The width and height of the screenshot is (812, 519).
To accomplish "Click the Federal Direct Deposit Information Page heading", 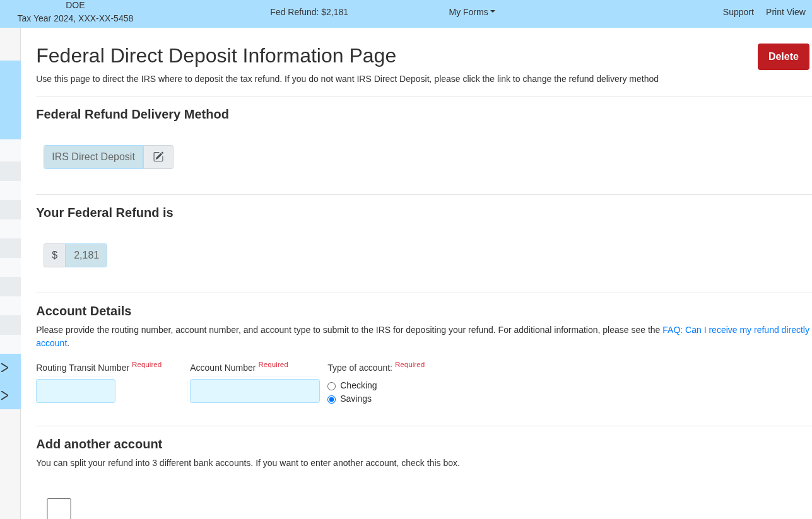I will point(216,55).
